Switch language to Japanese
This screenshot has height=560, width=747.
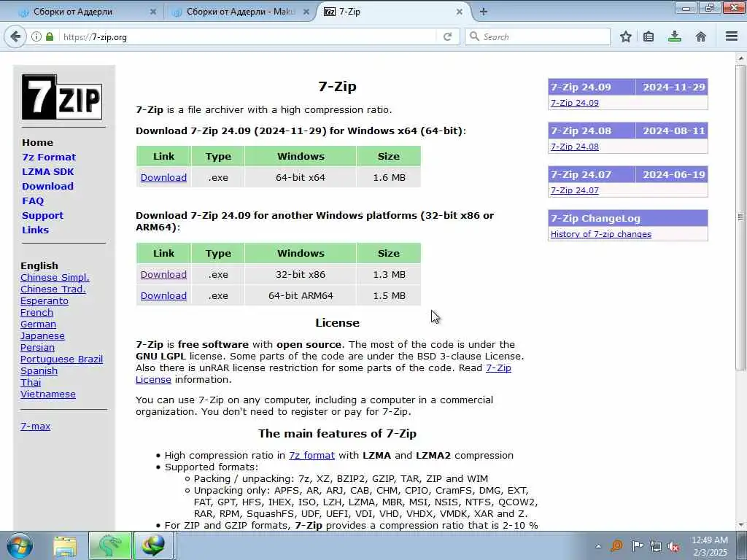click(x=42, y=336)
